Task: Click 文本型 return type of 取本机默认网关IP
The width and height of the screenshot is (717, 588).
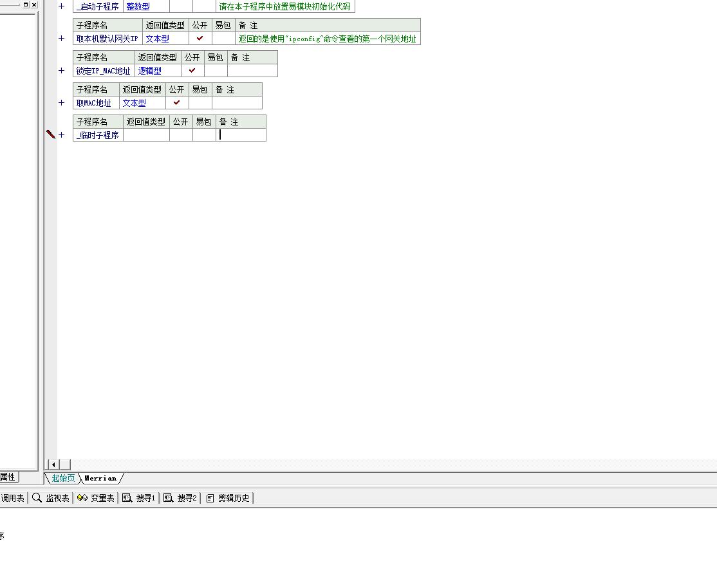Action: [x=165, y=39]
